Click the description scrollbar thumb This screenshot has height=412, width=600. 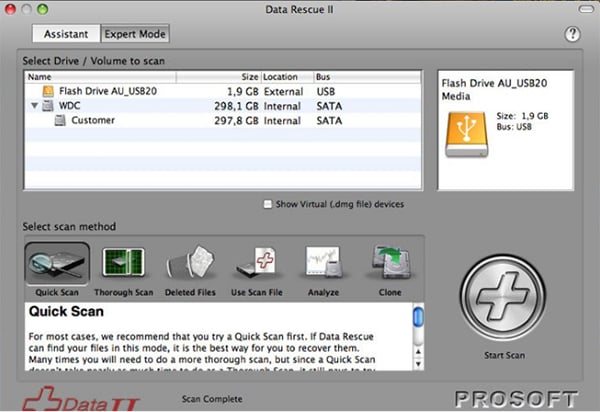tap(418, 317)
